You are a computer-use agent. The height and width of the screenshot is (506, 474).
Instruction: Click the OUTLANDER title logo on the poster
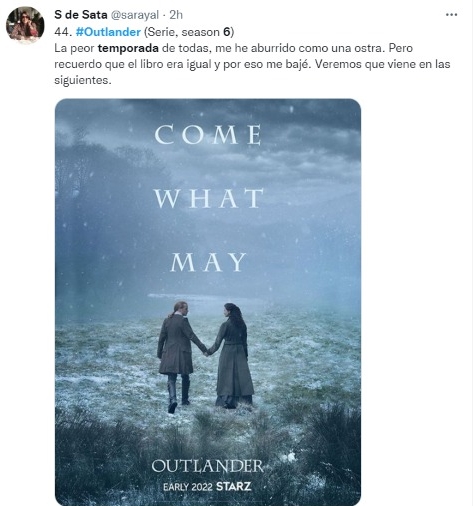click(x=207, y=466)
